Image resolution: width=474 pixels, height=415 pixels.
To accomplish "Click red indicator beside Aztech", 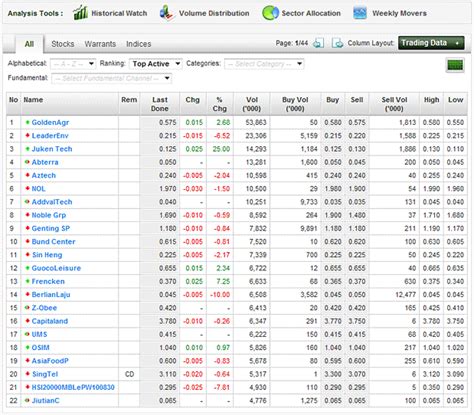I will [x=27, y=175].
